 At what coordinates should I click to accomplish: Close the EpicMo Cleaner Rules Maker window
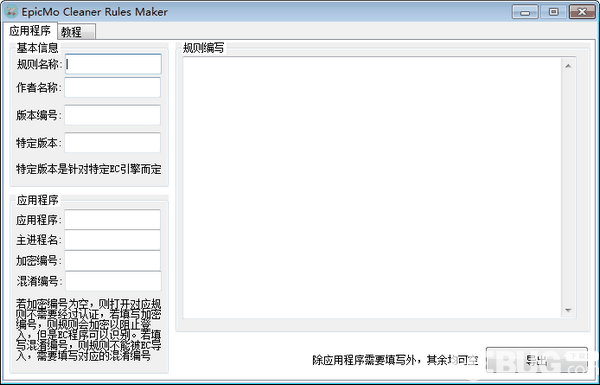click(582, 12)
